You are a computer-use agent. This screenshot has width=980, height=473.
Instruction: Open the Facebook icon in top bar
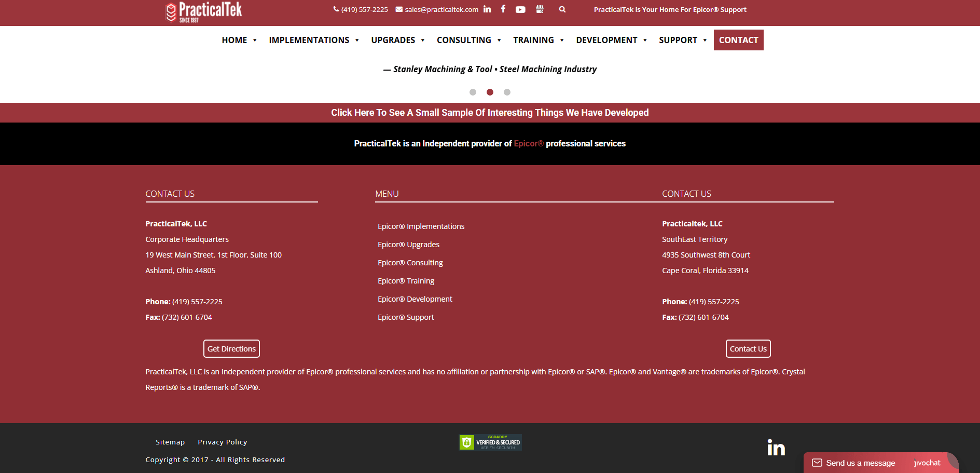pyautogui.click(x=503, y=9)
